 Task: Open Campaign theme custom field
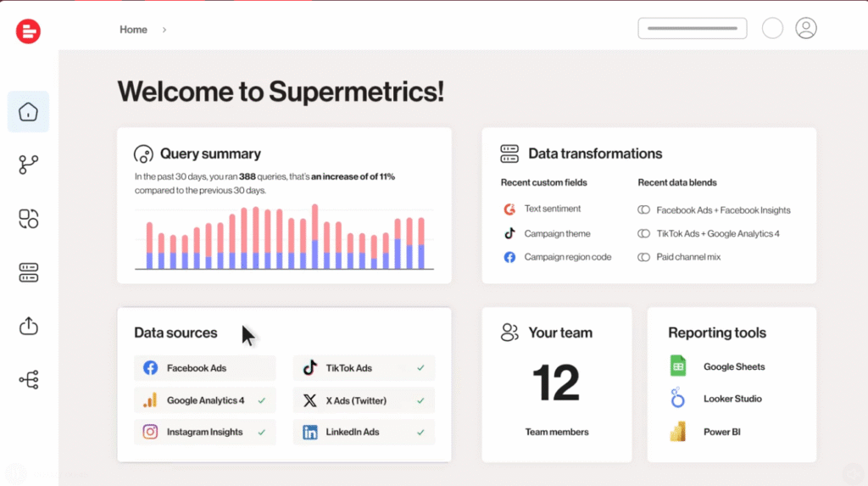pos(557,234)
